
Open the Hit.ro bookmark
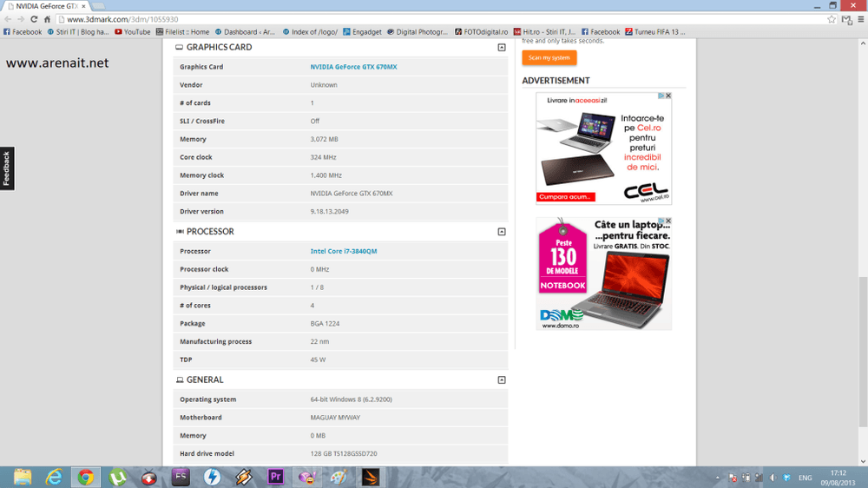[x=545, y=32]
